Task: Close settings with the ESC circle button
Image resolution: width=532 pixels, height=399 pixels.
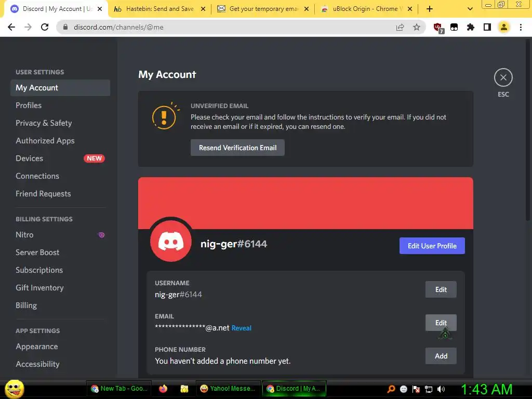Action: tap(503, 77)
